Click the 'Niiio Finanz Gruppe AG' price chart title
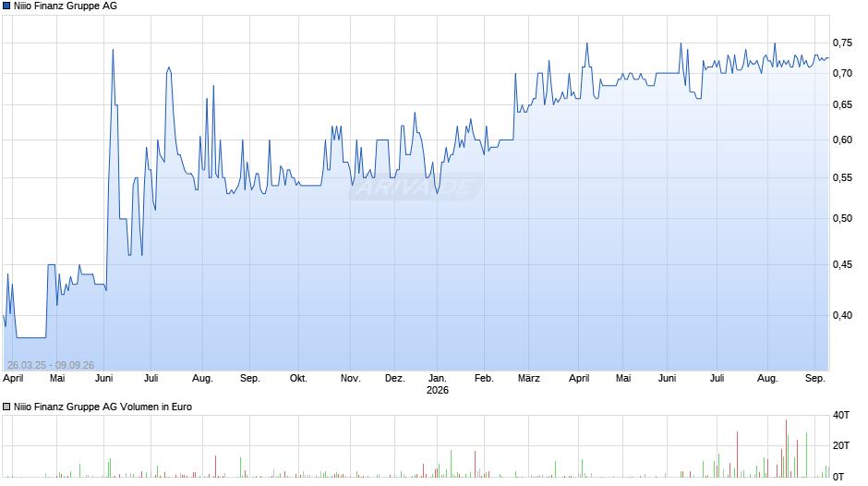The width and height of the screenshot is (868, 486). click(66, 6)
